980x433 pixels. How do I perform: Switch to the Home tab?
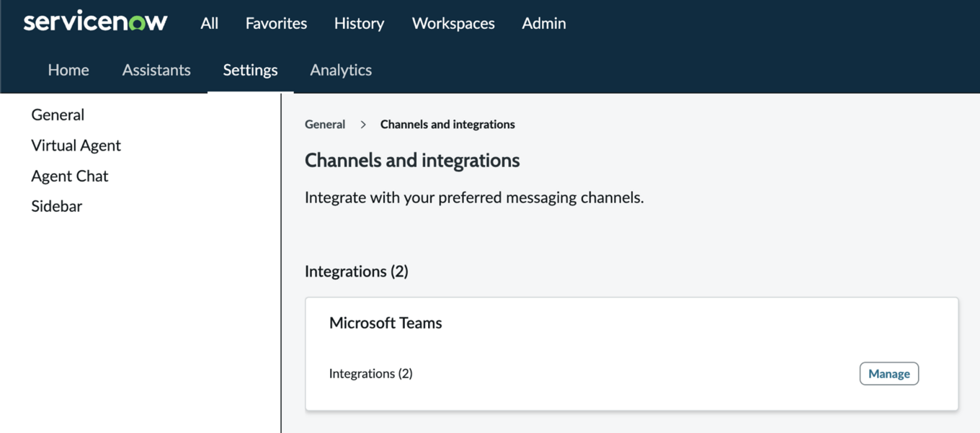(68, 70)
